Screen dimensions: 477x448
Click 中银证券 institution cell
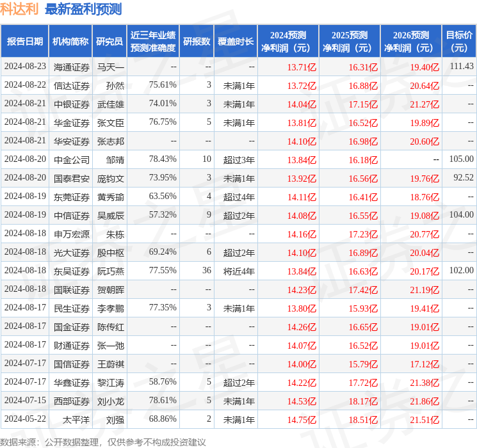[x=72, y=104]
